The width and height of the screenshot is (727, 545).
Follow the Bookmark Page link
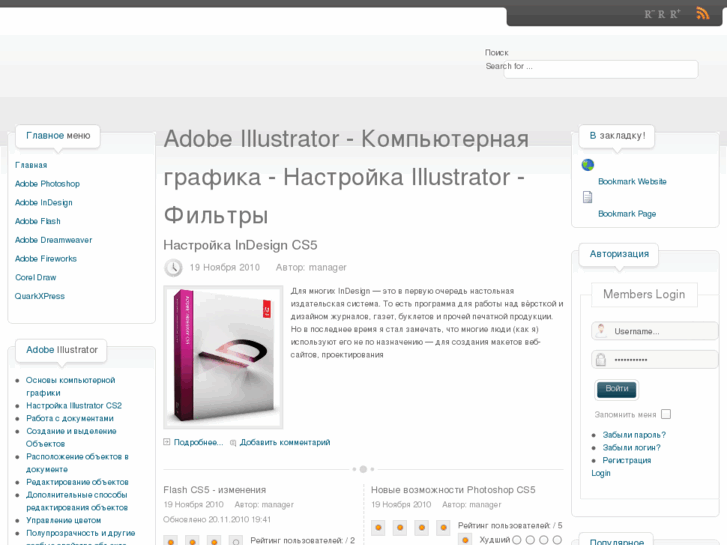pos(627,214)
